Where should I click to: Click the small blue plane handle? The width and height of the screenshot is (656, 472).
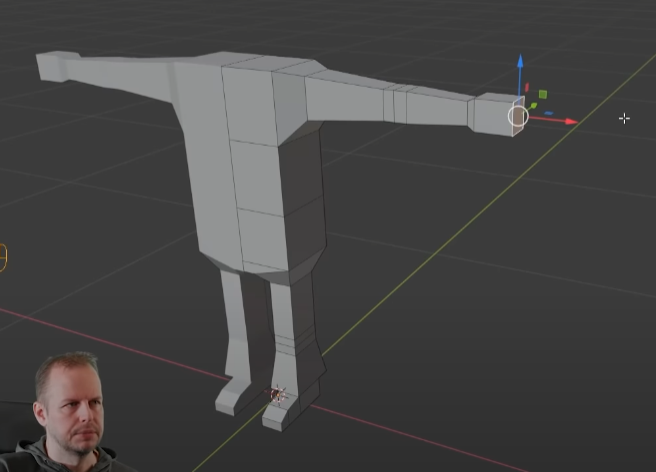(x=548, y=113)
